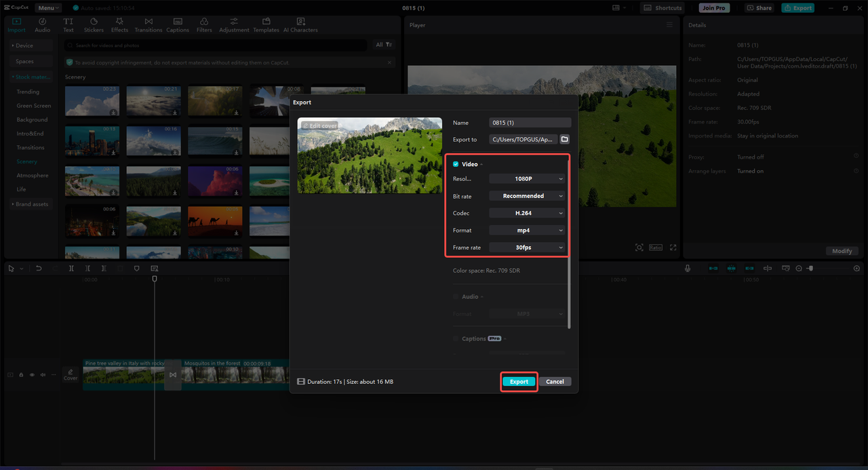868x470 pixels.
Task: Expand the Brand assets section
Action: click(x=32, y=204)
